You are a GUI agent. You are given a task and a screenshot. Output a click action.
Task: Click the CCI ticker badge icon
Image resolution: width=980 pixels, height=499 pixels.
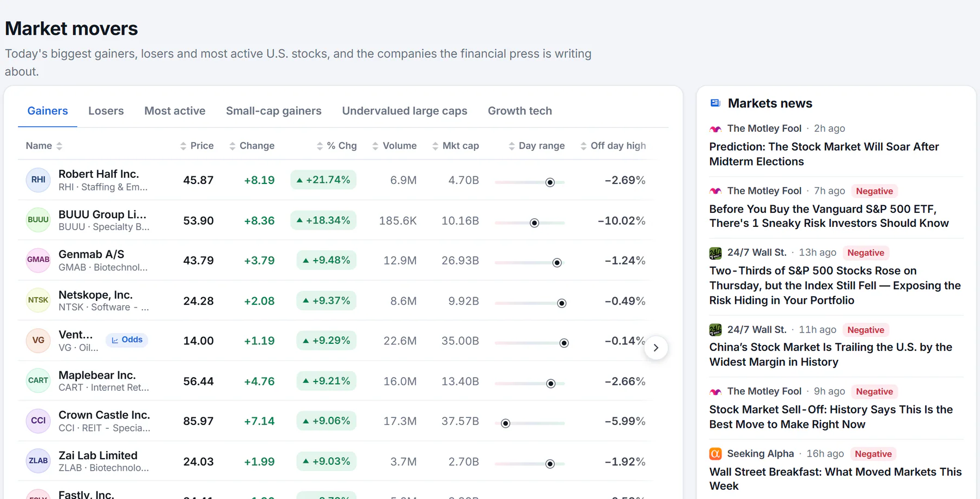(38, 421)
